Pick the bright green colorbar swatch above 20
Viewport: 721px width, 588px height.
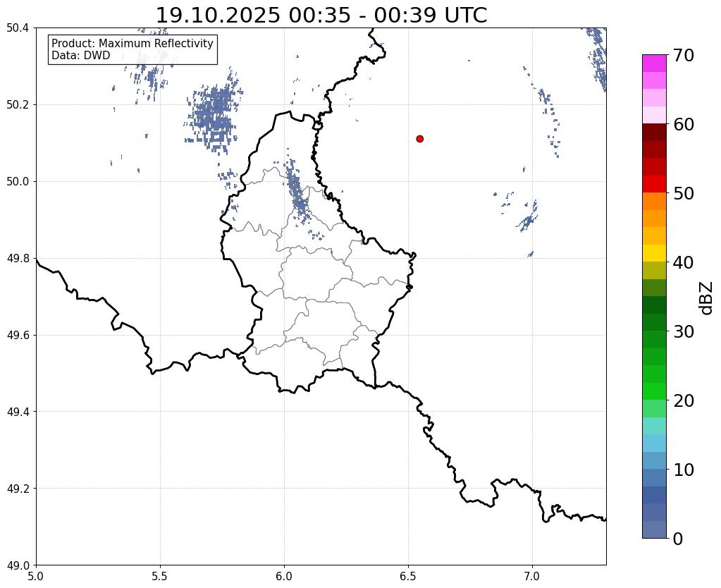point(654,391)
